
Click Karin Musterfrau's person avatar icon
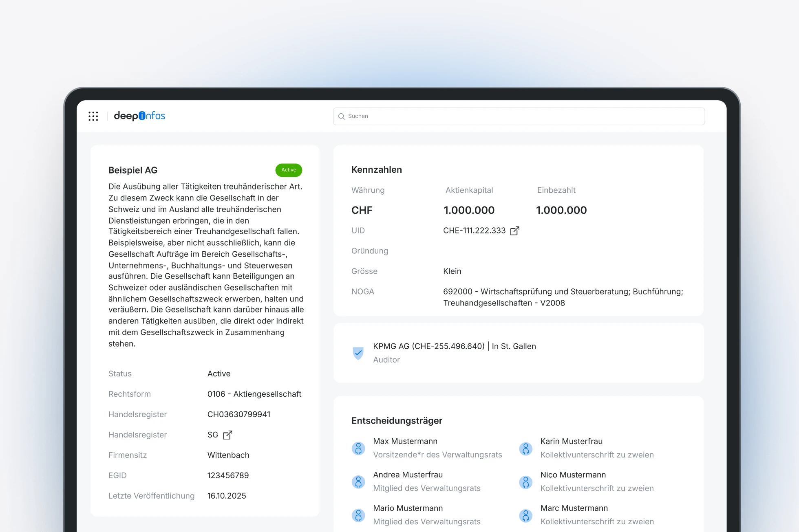click(525, 448)
